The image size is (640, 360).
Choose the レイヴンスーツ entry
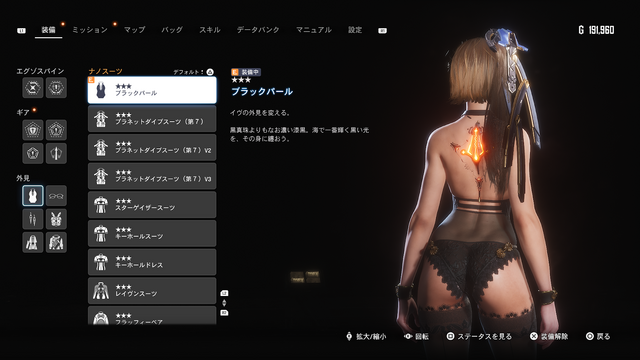(152, 291)
